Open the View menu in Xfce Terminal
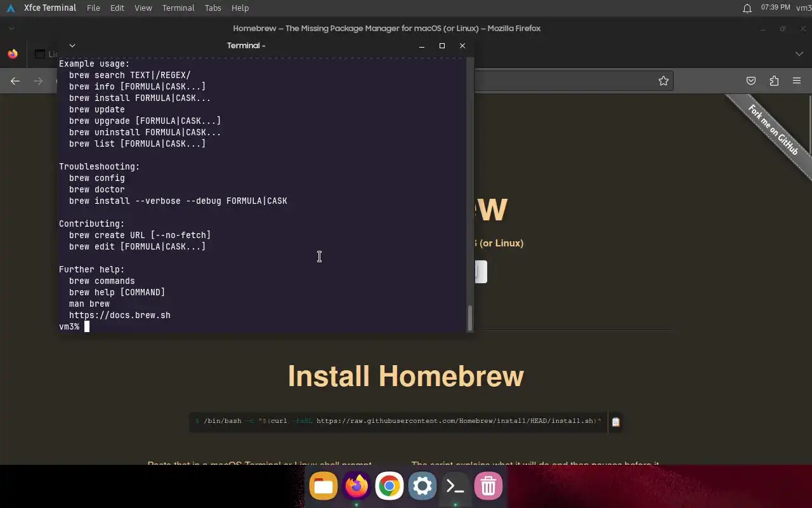Image resolution: width=812 pixels, height=508 pixels. tap(143, 8)
